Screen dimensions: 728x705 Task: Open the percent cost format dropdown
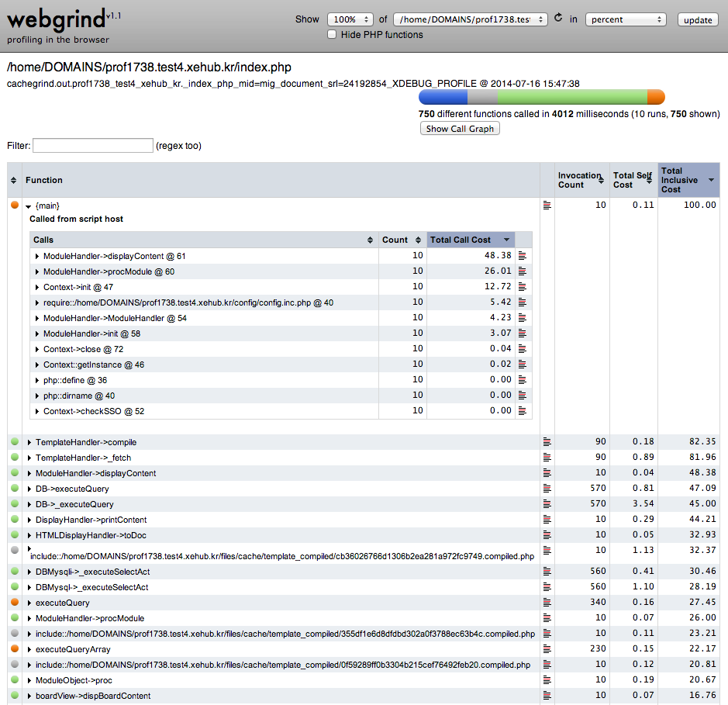click(x=626, y=19)
